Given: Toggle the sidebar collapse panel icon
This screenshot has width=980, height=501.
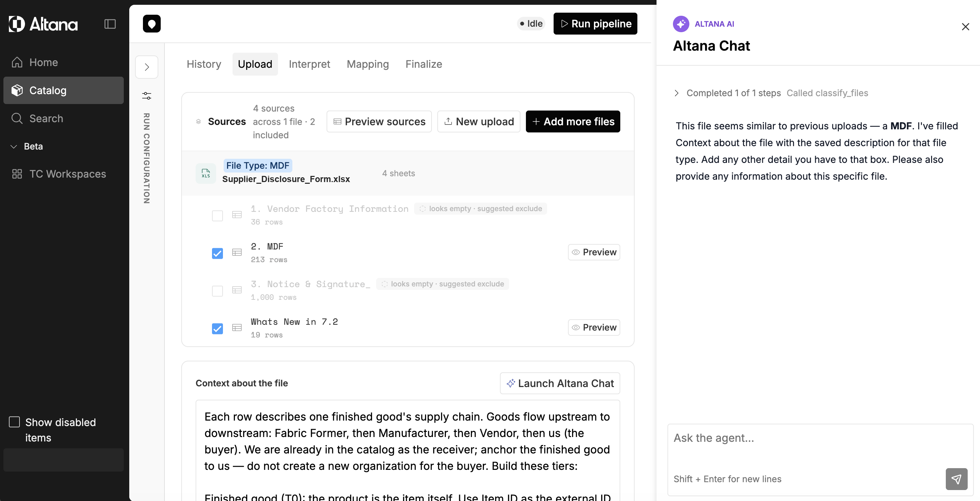Looking at the screenshot, I should click(x=110, y=24).
